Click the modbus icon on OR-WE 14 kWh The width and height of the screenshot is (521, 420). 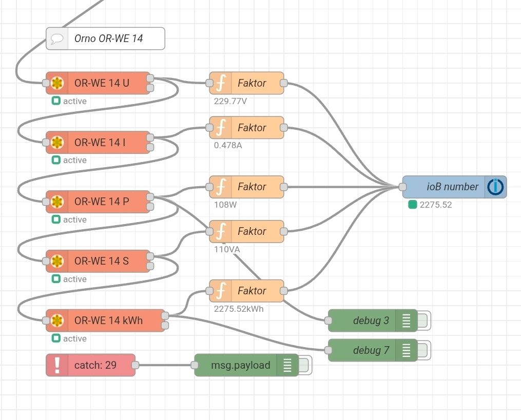57,321
